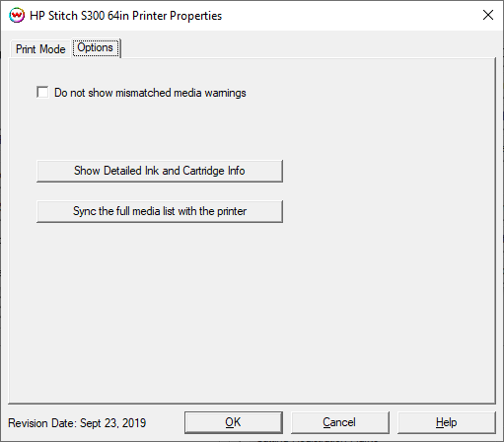504x442 pixels.
Task: Accept printer properties via OK
Action: pyautogui.click(x=234, y=422)
